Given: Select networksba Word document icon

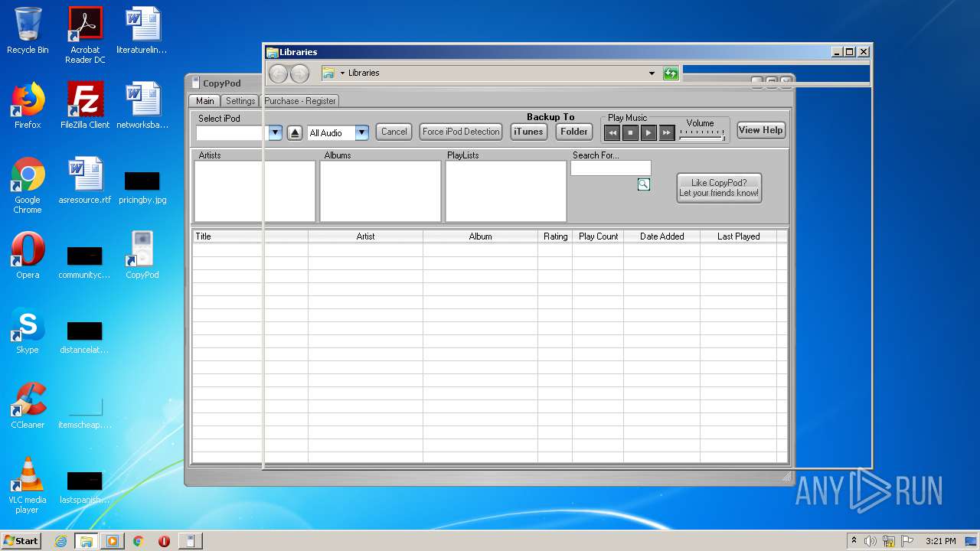Looking at the screenshot, I should tap(142, 106).
